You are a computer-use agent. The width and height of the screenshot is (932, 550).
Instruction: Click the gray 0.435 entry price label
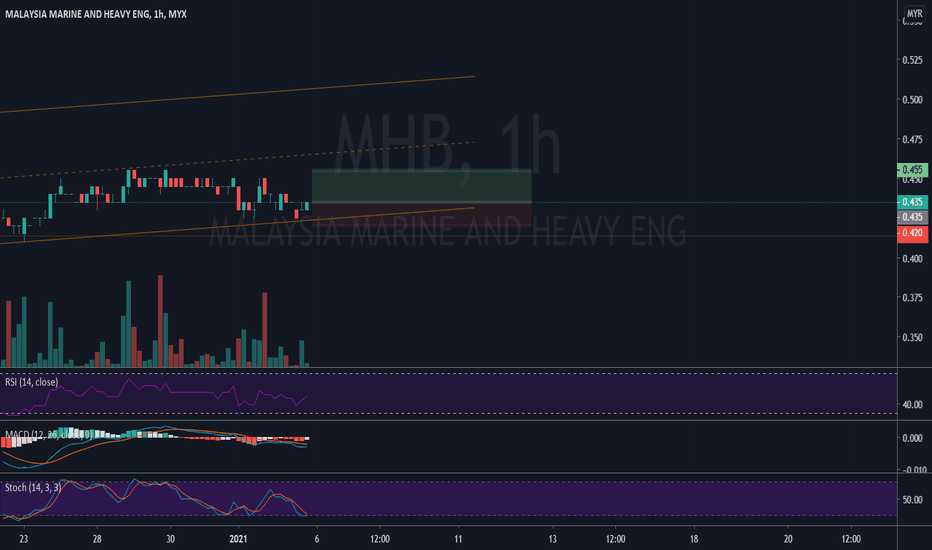[x=912, y=217]
